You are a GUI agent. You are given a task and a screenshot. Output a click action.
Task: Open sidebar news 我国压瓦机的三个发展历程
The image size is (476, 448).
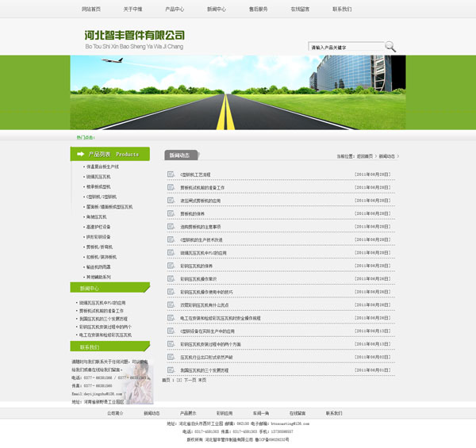coord(103,319)
